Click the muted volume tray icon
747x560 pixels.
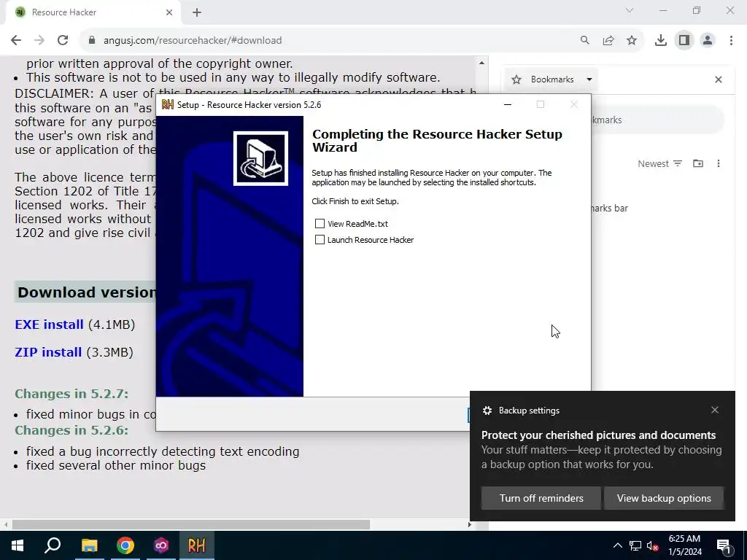[x=653, y=545]
